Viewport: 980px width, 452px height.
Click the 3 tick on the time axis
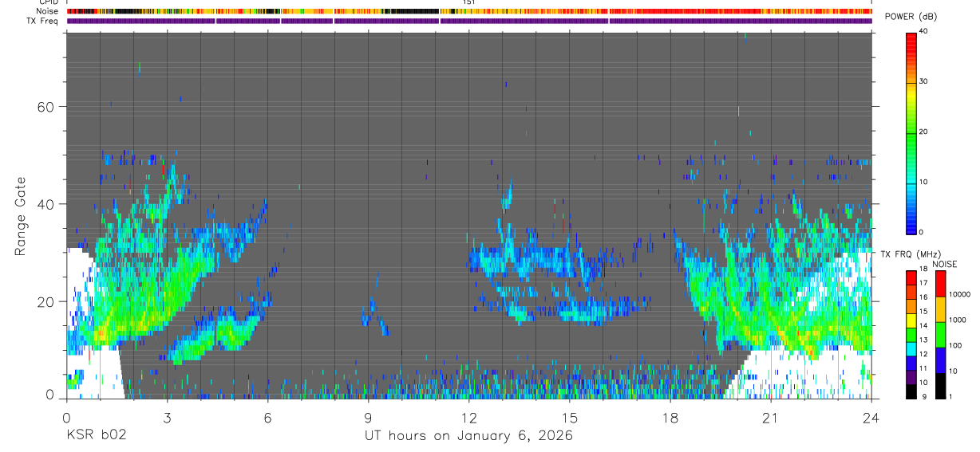(166, 417)
